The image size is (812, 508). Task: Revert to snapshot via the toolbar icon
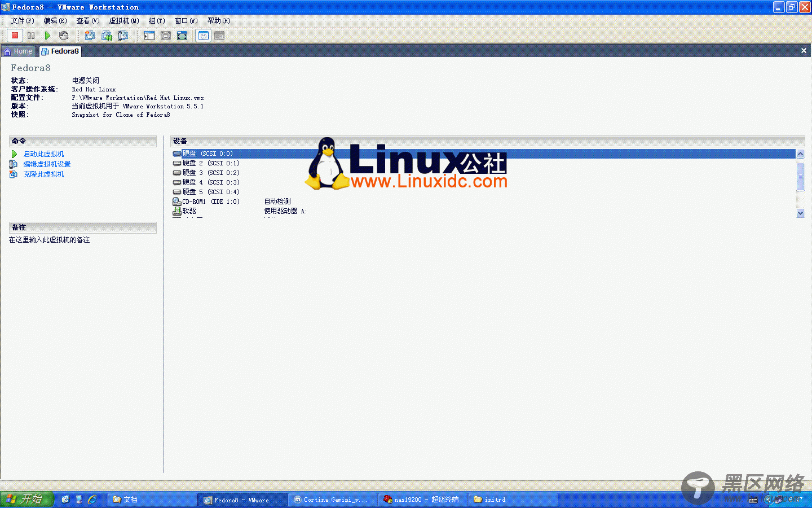pyautogui.click(x=106, y=36)
